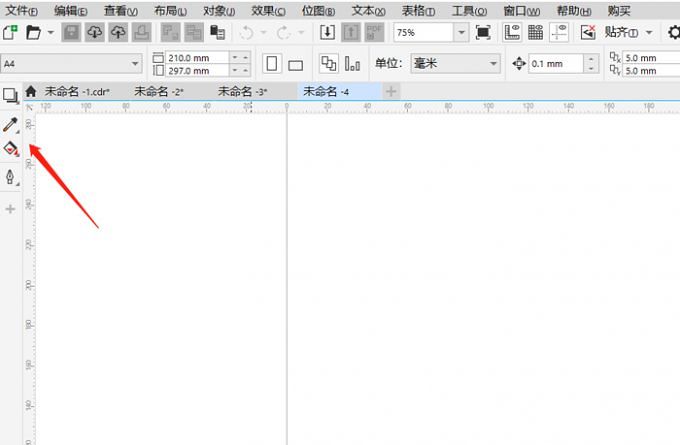Open the 购买 menu

point(619,11)
